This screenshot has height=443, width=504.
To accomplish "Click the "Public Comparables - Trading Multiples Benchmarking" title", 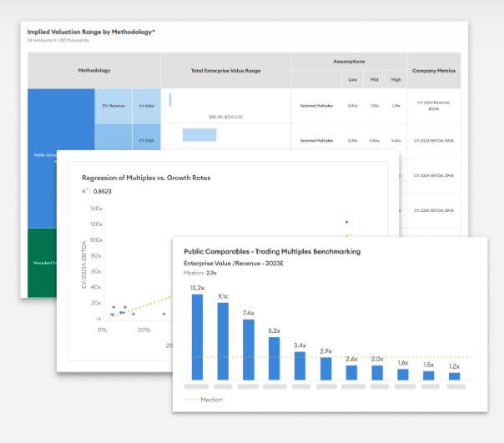I will (272, 251).
